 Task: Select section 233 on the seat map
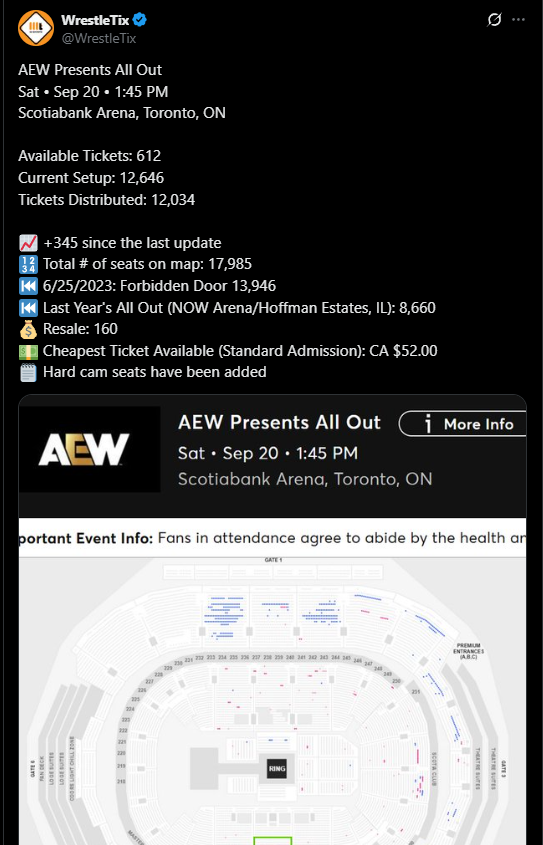pos(211,657)
